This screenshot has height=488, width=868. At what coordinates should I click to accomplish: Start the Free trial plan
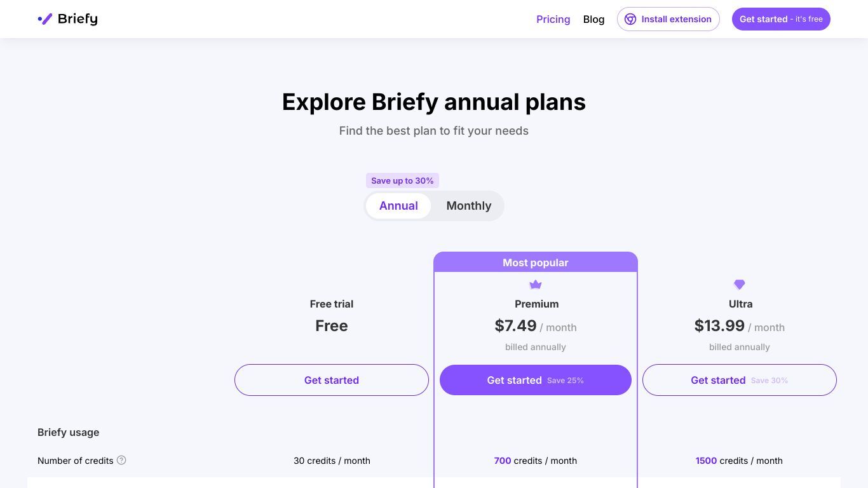(x=332, y=380)
